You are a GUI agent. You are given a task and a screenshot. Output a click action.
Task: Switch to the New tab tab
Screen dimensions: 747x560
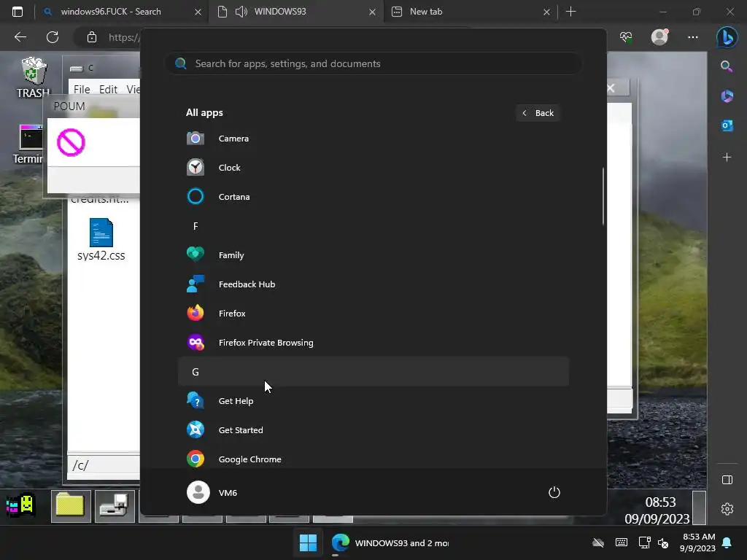471,12
